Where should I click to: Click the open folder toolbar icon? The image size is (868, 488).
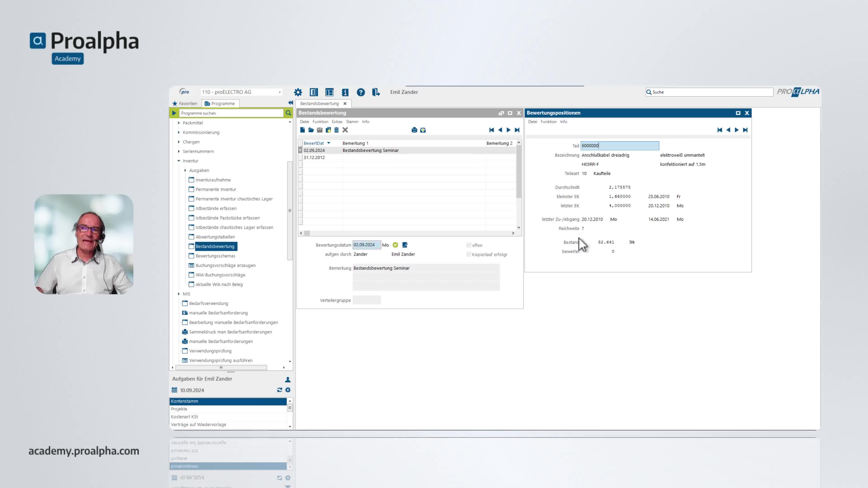pos(311,130)
